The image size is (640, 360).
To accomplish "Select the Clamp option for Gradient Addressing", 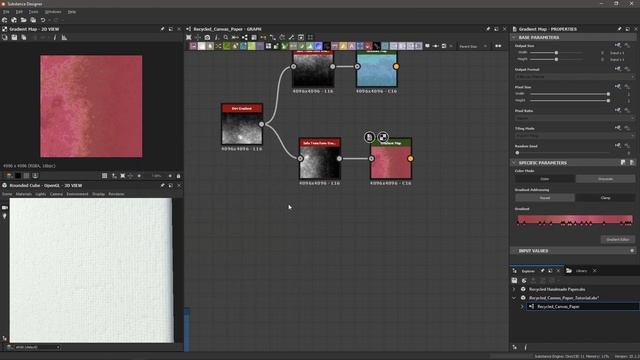I will coord(605,198).
